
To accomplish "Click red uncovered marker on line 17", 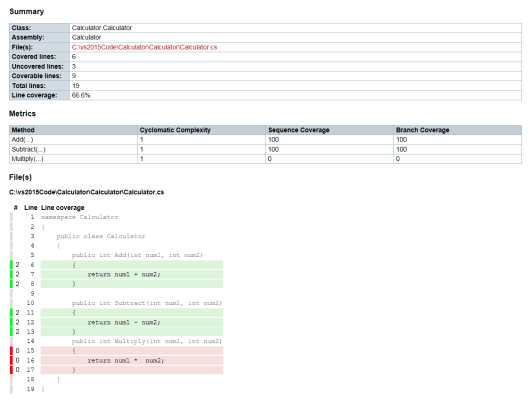I will [x=11, y=370].
